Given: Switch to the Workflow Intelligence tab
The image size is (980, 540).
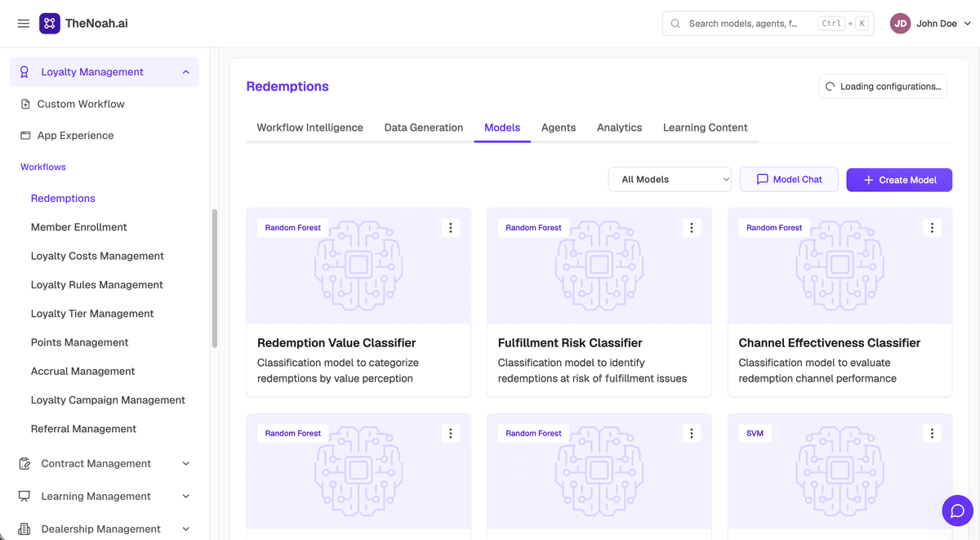Looking at the screenshot, I should click(x=310, y=127).
